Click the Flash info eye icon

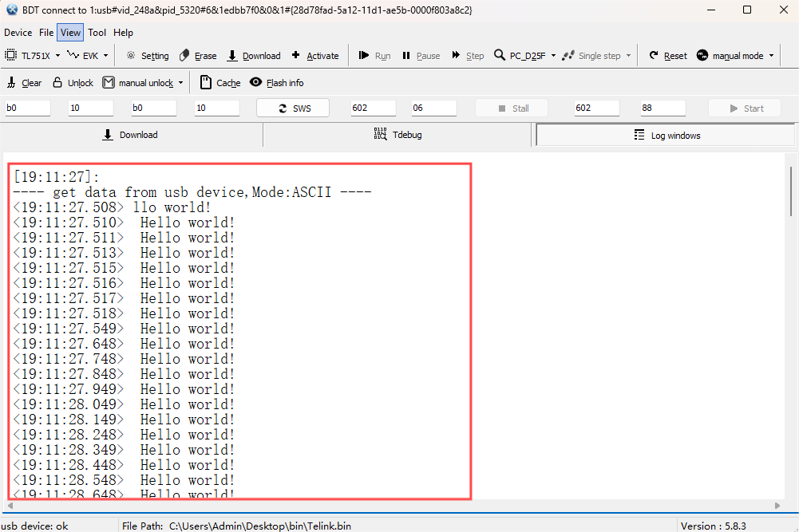point(255,82)
